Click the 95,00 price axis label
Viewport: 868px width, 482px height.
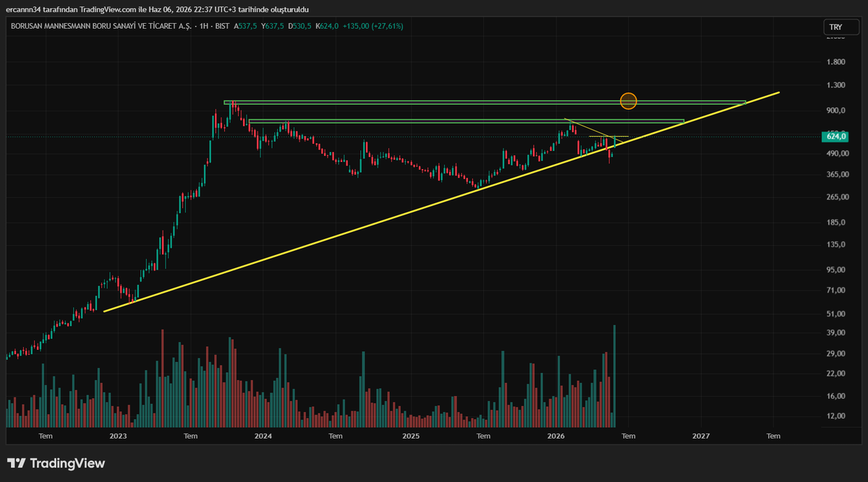835,270
